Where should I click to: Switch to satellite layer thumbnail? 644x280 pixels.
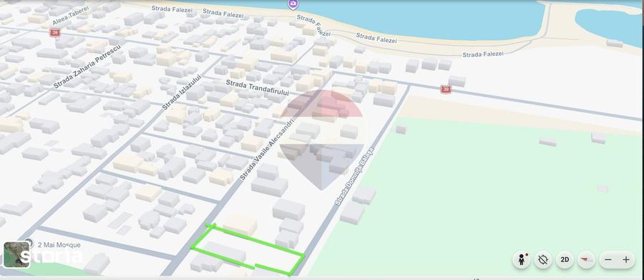tap(16, 254)
